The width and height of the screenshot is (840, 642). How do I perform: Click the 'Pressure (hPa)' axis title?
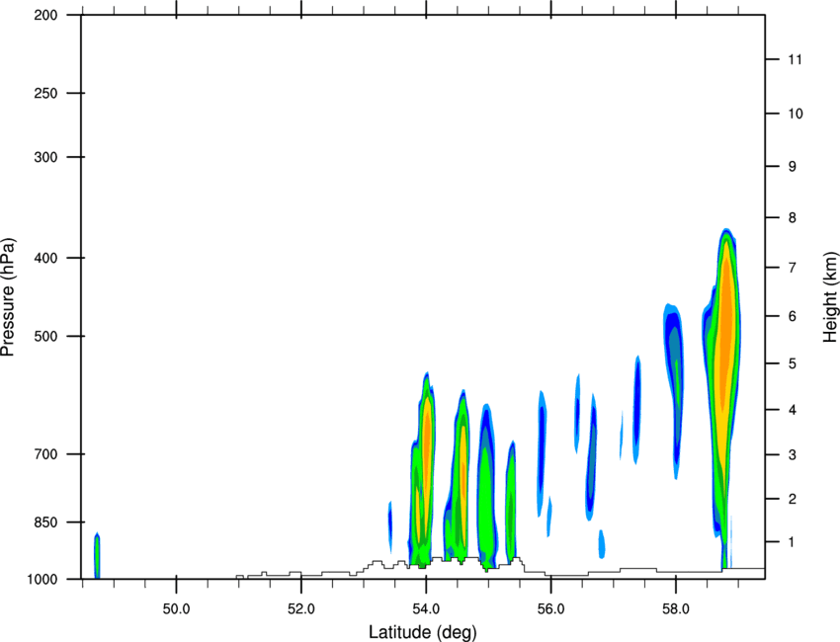[8, 297]
